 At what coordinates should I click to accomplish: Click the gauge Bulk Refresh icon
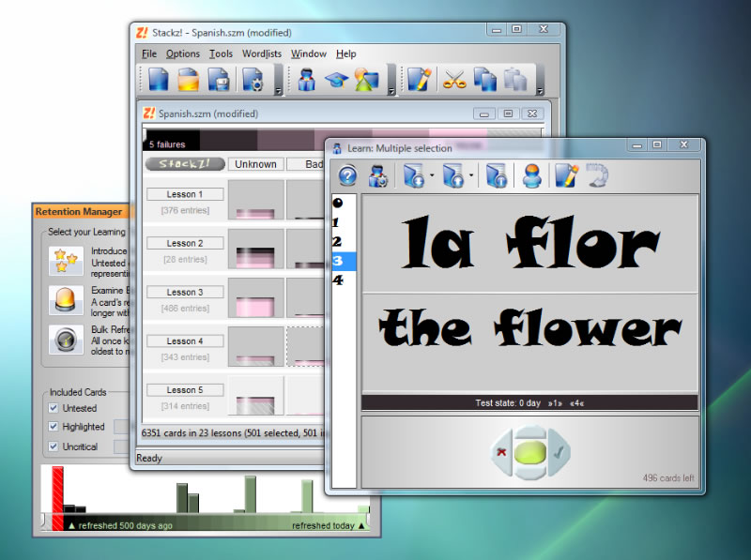coord(65,340)
